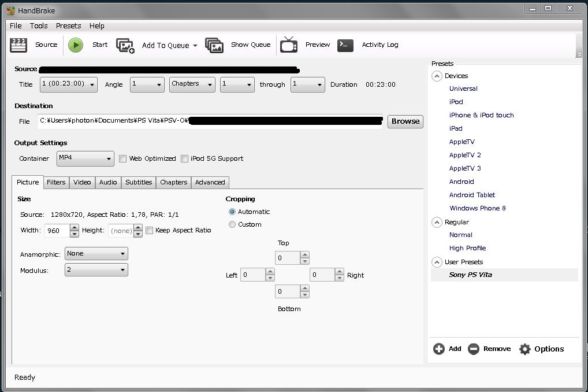Select the Android Tablet preset

coord(472,195)
